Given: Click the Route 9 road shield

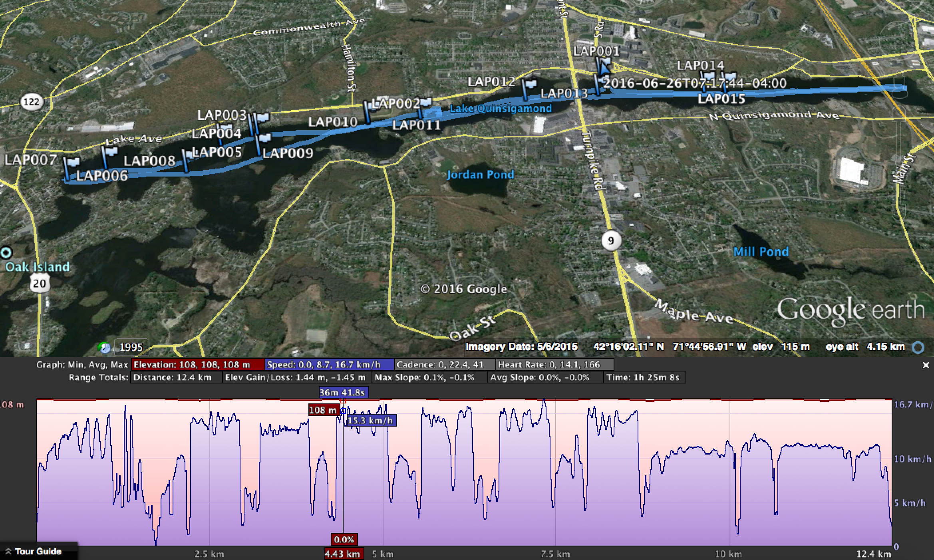Looking at the screenshot, I should coord(610,240).
